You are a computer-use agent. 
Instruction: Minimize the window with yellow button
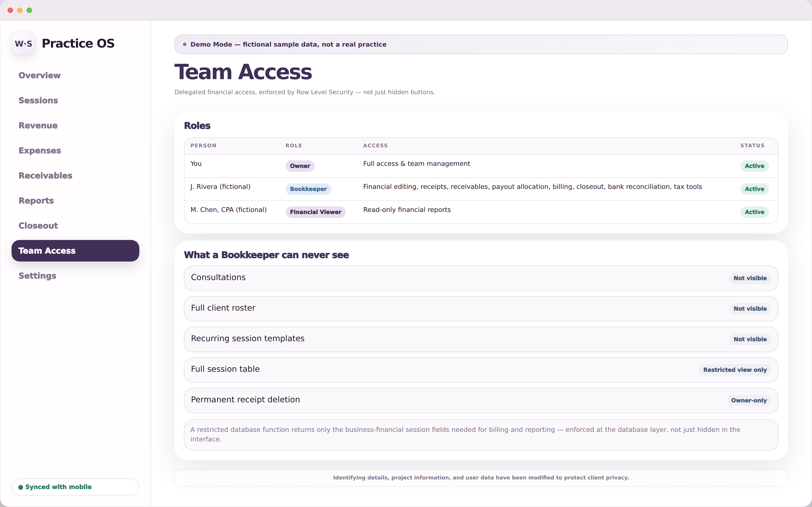click(x=20, y=10)
